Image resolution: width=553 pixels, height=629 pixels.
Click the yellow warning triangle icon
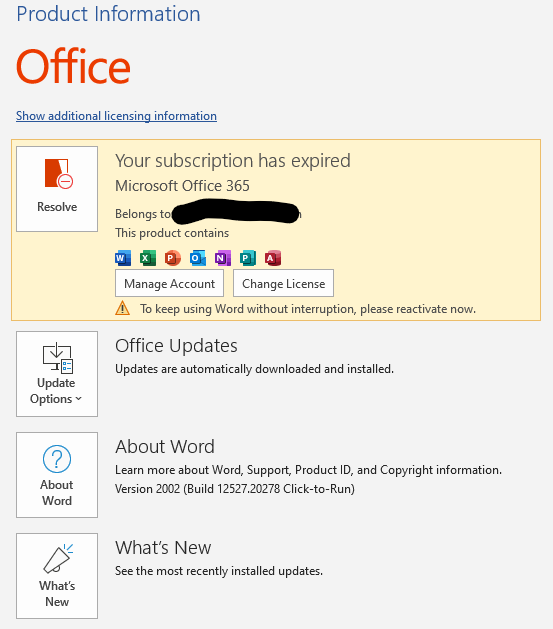(122, 308)
